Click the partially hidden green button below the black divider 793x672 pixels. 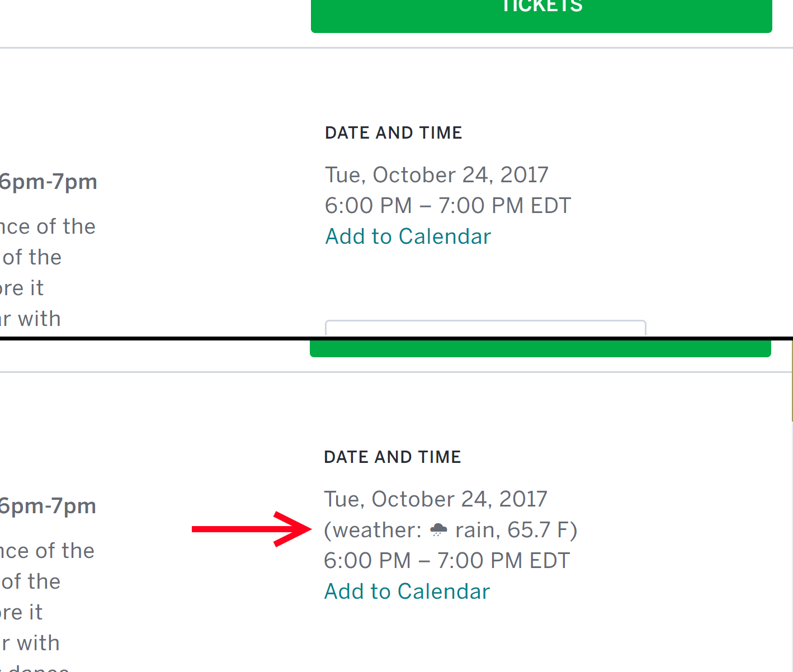pos(540,349)
